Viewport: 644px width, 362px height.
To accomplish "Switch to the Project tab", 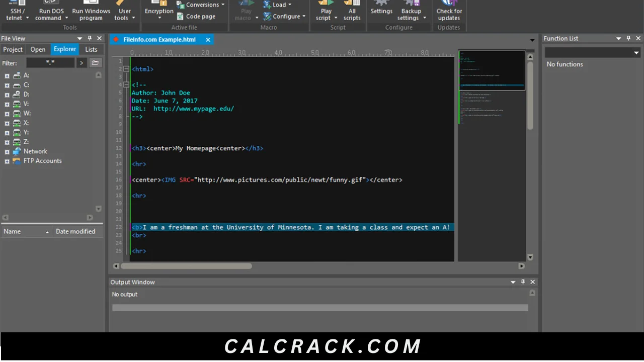I will point(13,49).
